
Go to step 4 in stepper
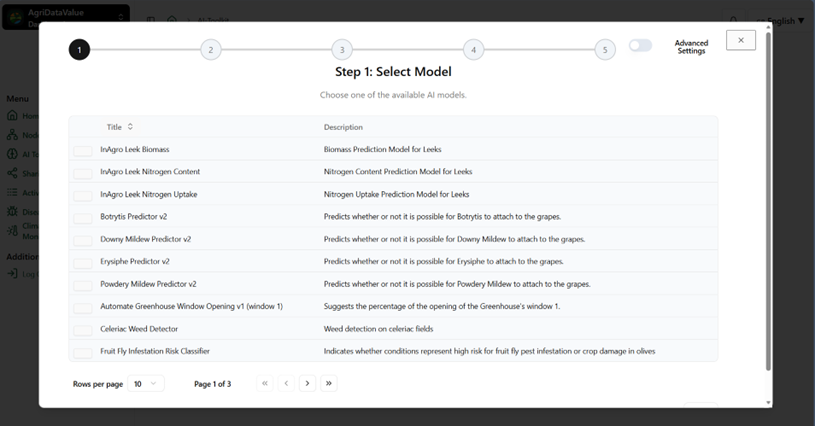474,50
